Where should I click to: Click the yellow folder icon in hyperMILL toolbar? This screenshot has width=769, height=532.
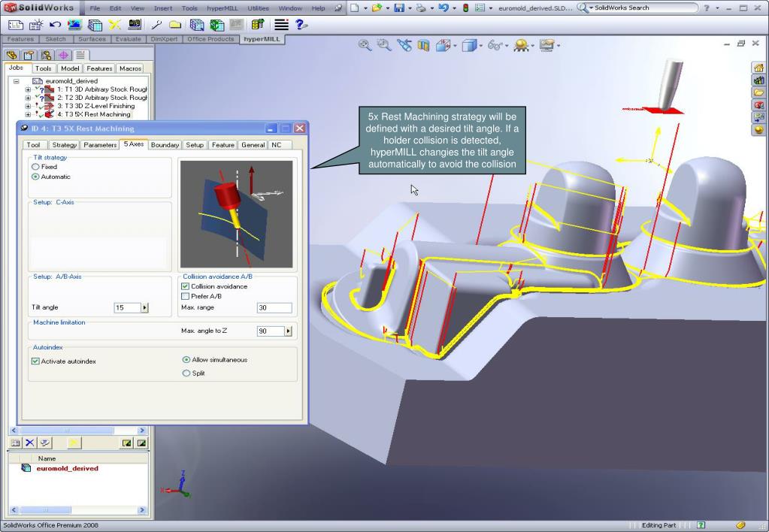tap(175, 25)
